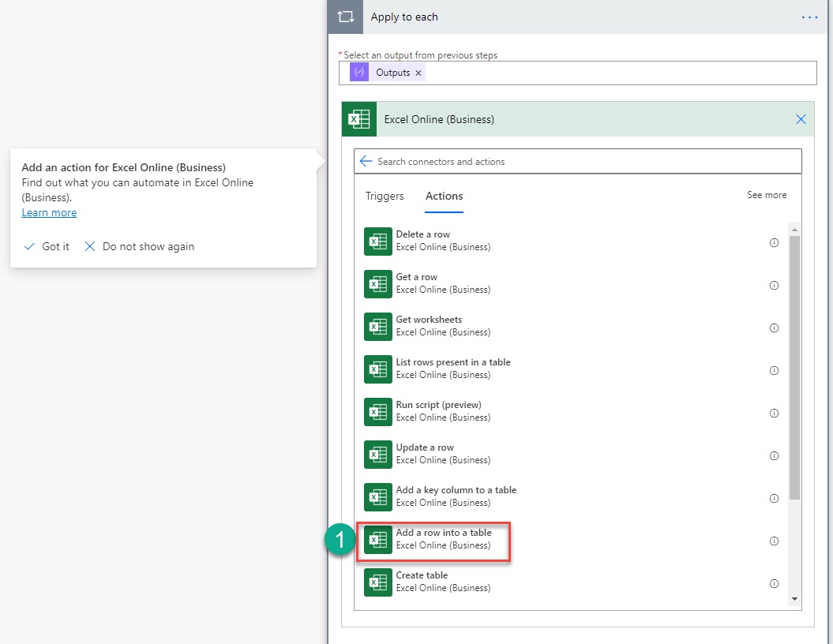
Task: Show info for Delete a row action
Action: tap(774, 243)
